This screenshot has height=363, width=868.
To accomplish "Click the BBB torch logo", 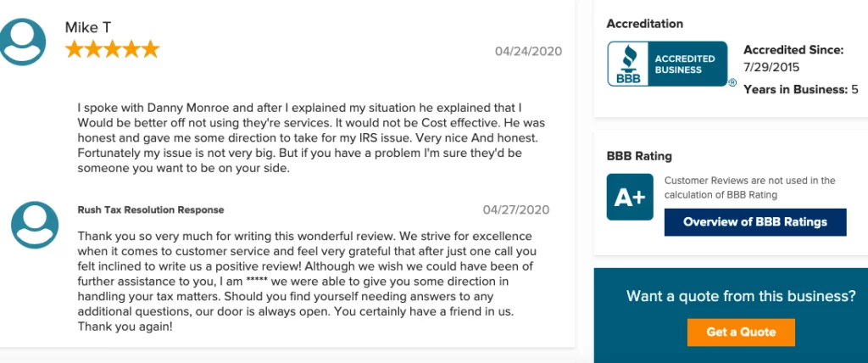I will pos(628,64).
